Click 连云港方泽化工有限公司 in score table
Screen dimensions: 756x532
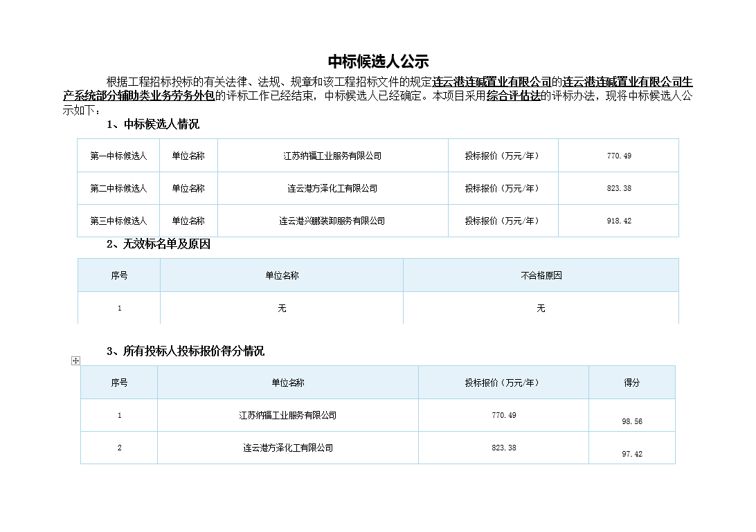click(288, 448)
